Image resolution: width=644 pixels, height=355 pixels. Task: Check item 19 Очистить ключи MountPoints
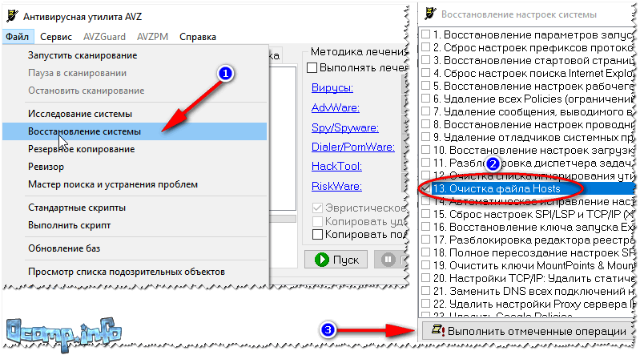pos(426,265)
